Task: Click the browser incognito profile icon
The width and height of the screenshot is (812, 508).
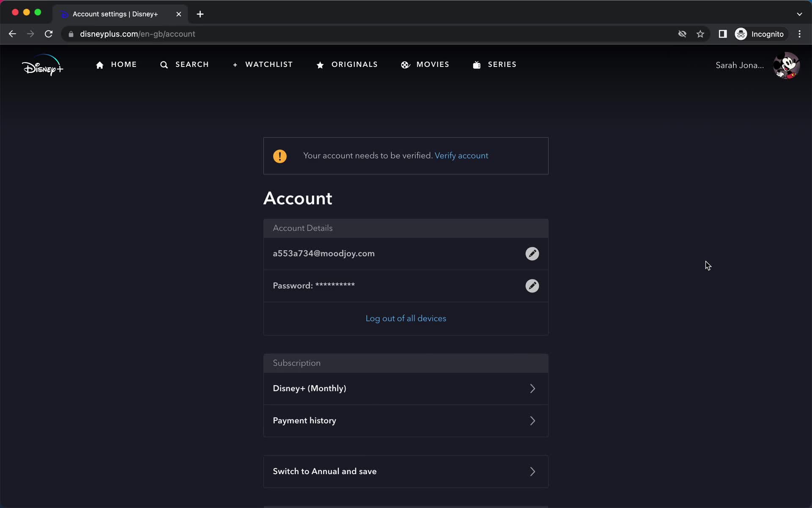Action: click(x=741, y=34)
